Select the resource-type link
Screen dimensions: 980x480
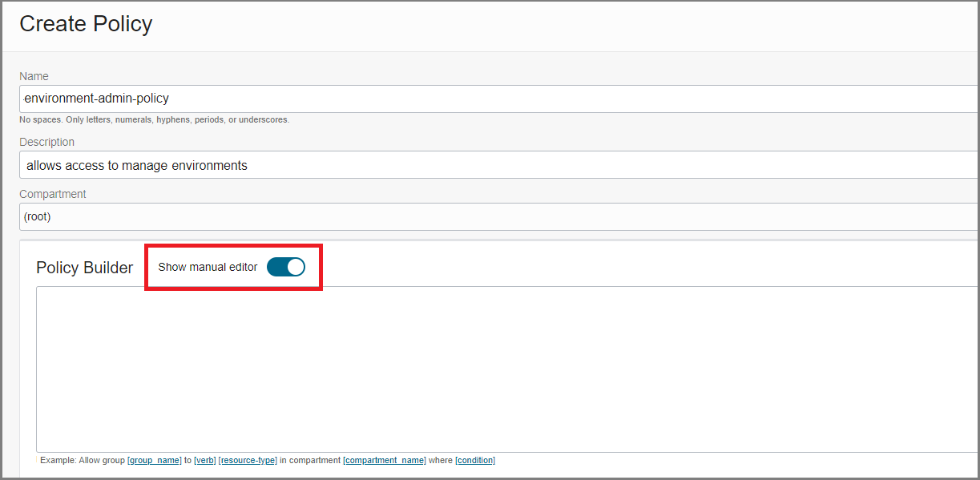click(x=248, y=460)
